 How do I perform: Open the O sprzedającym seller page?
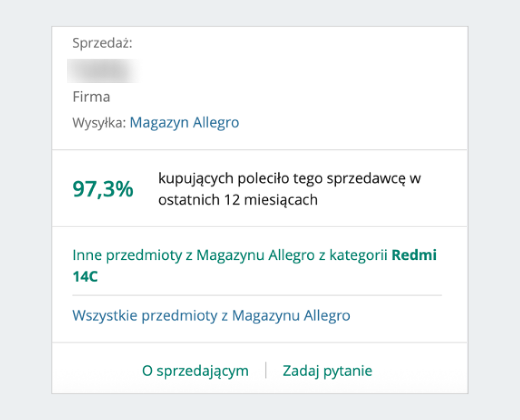(x=195, y=371)
